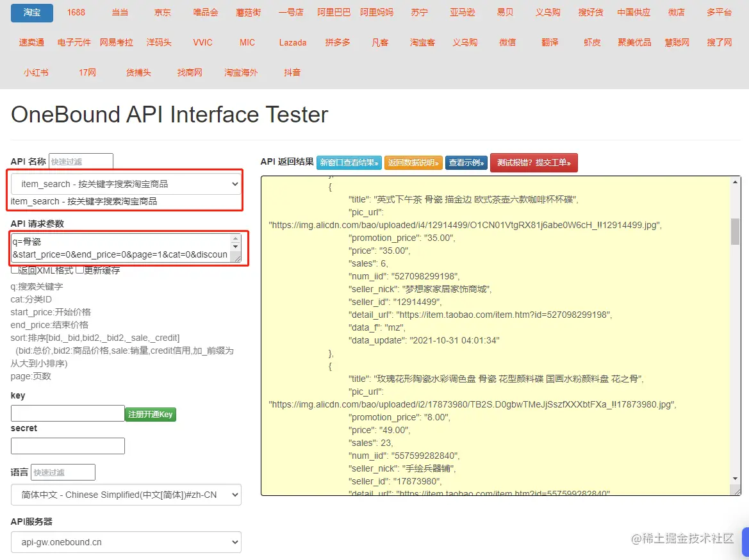
Task: Enable the 返回XML格式 checkbox
Action: coord(14,270)
